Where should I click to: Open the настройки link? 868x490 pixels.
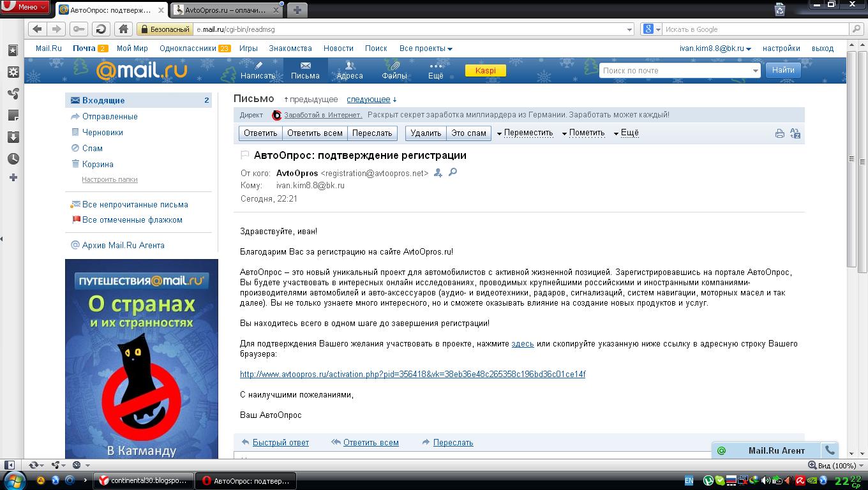pyautogui.click(x=781, y=48)
